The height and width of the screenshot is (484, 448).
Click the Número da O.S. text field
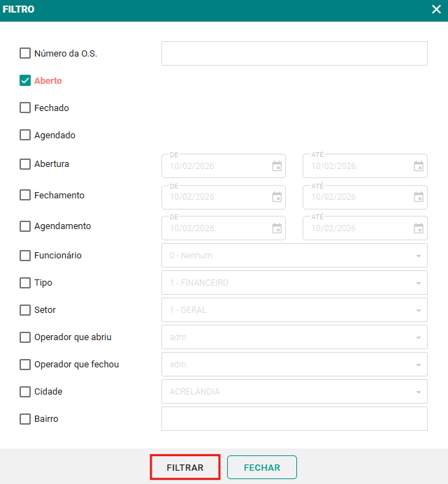pos(294,54)
